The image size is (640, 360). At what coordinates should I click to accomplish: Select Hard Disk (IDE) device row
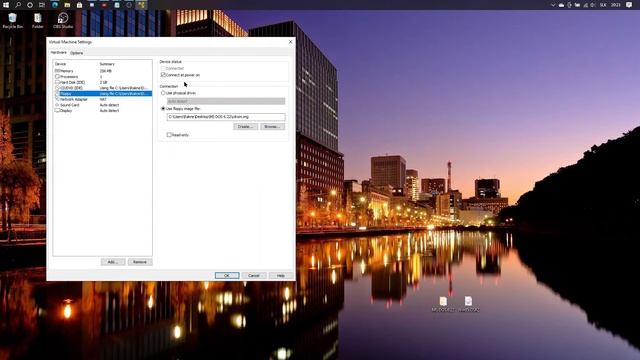click(103, 82)
